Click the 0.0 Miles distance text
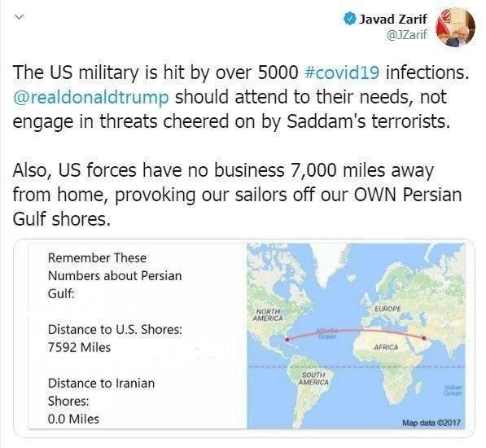486x448 pixels. 73,419
